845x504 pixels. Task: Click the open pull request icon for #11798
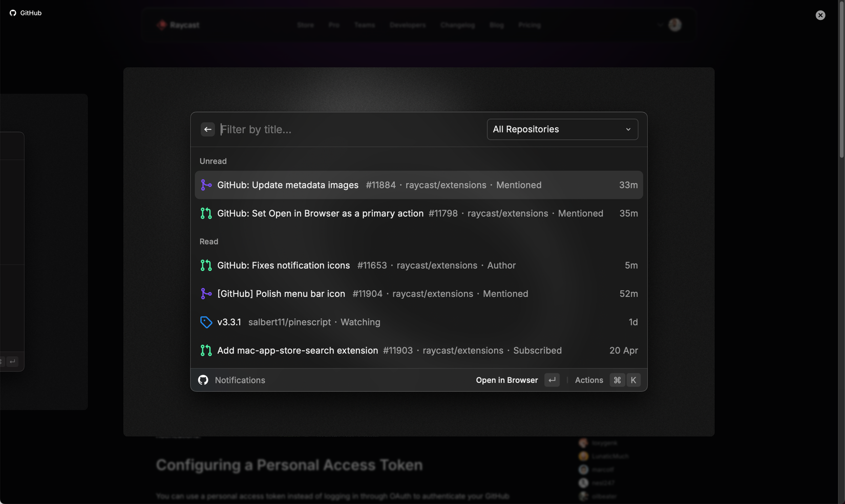click(x=206, y=213)
